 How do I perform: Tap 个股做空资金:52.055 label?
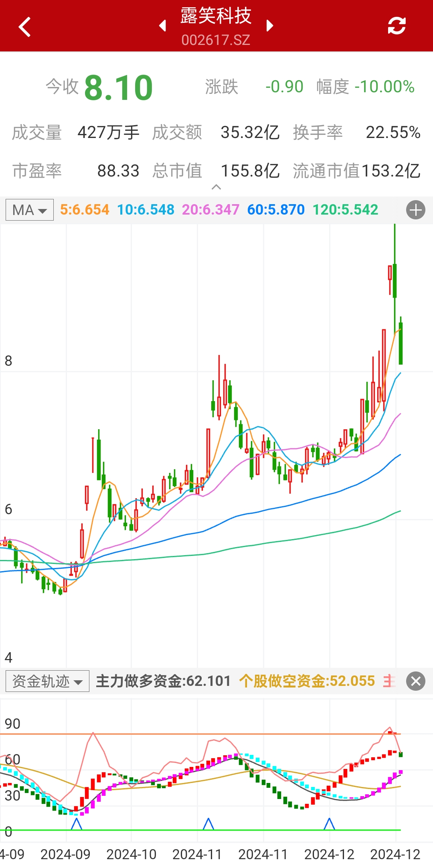pos(307,681)
